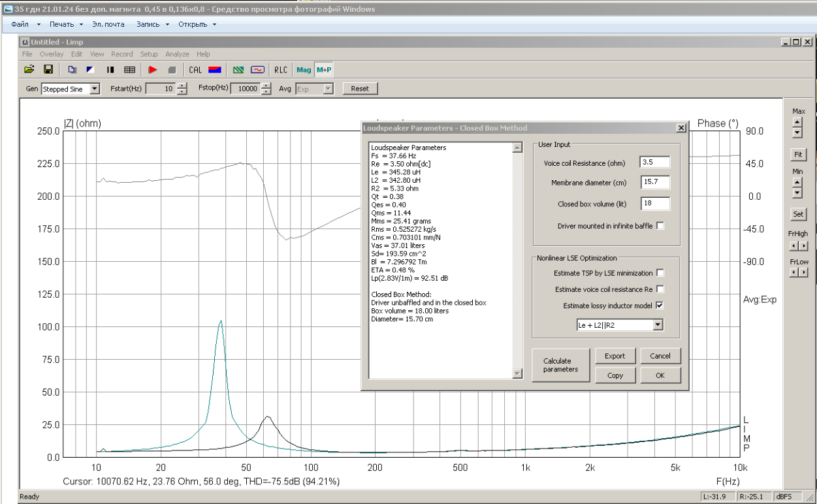Check Estimate TSP by LSE minimization
Screen dimensions: 817x504
pos(660,273)
